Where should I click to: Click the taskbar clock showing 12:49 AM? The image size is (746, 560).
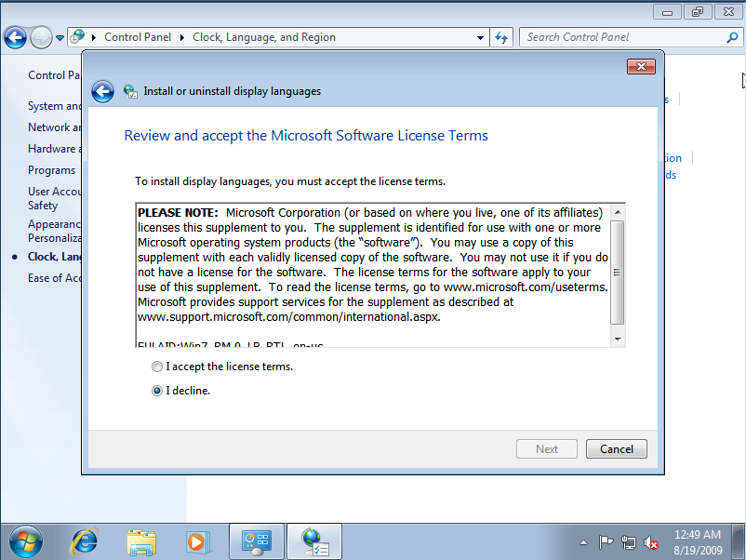(698, 542)
